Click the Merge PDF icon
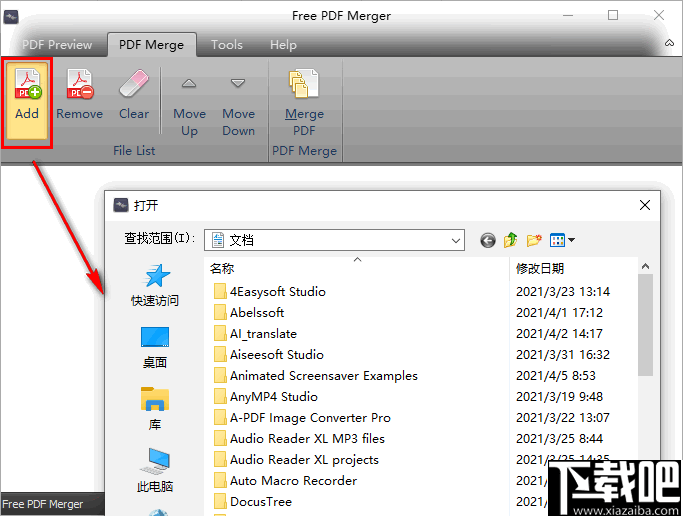Image resolution: width=683 pixels, height=516 pixels. point(304,83)
